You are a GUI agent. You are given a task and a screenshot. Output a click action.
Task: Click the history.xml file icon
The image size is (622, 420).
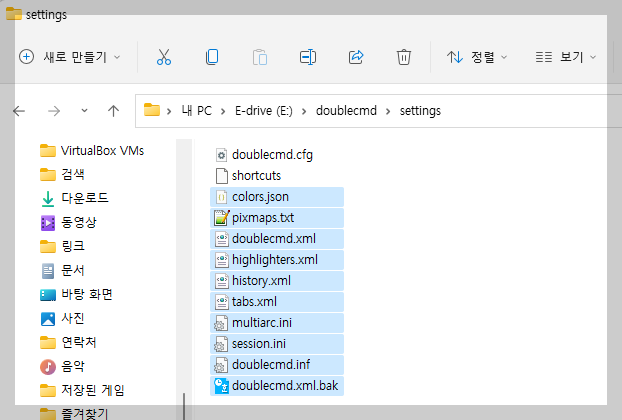coord(221,281)
